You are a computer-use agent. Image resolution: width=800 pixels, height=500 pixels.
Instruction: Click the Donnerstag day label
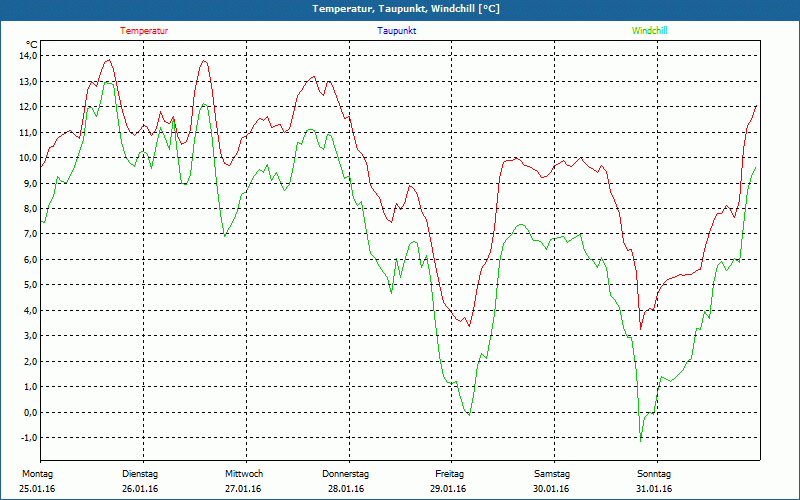(345, 474)
